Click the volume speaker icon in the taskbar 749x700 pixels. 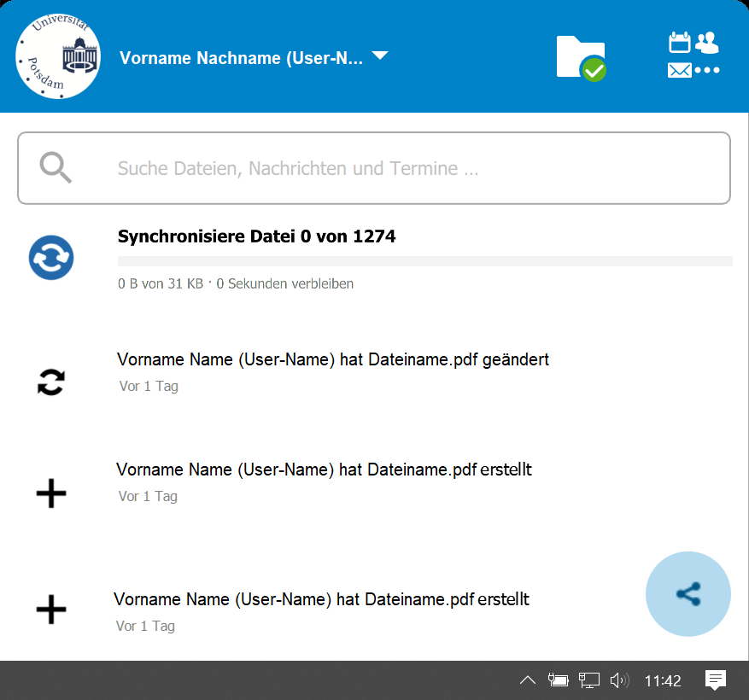(x=619, y=680)
